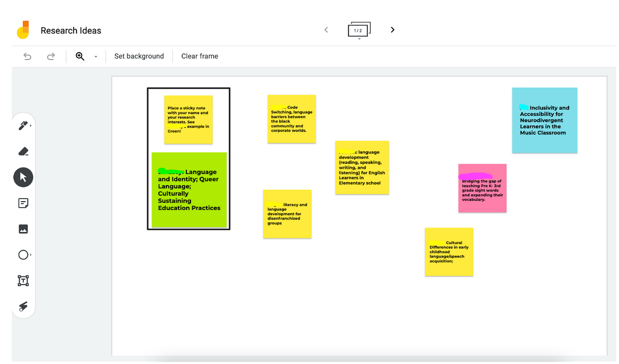Select the blue Inclusivity and Accessibility sticky note
The width and height of the screenshot is (619, 364).
(544, 120)
